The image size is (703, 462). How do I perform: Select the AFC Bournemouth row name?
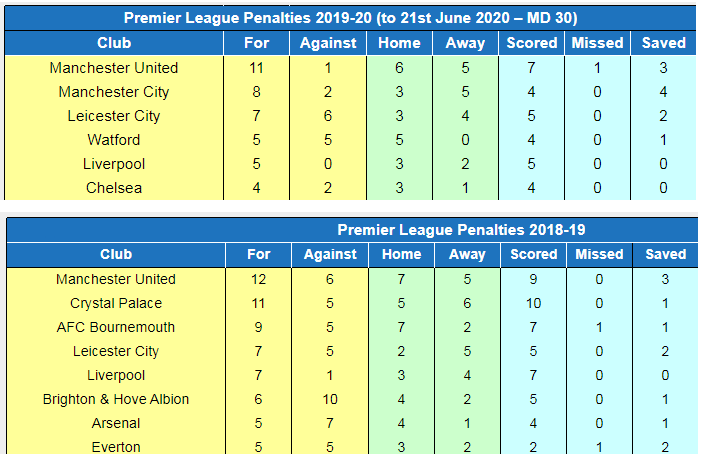(116, 327)
